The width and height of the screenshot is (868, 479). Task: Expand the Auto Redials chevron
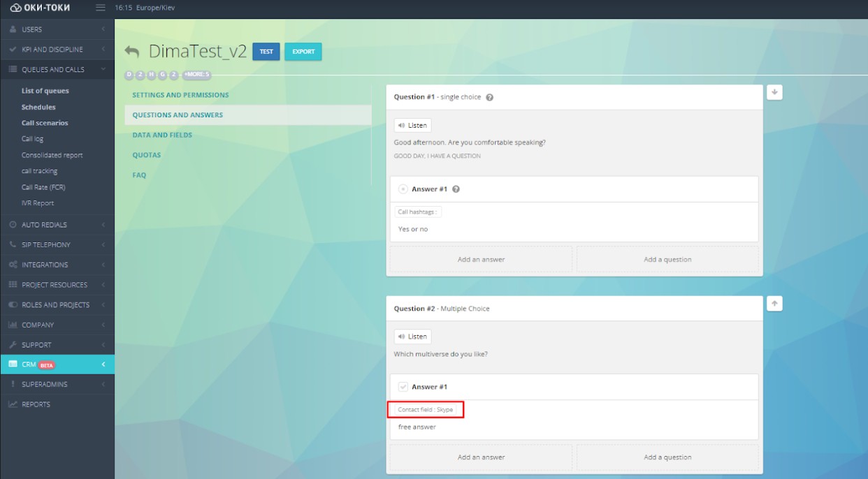(x=103, y=225)
